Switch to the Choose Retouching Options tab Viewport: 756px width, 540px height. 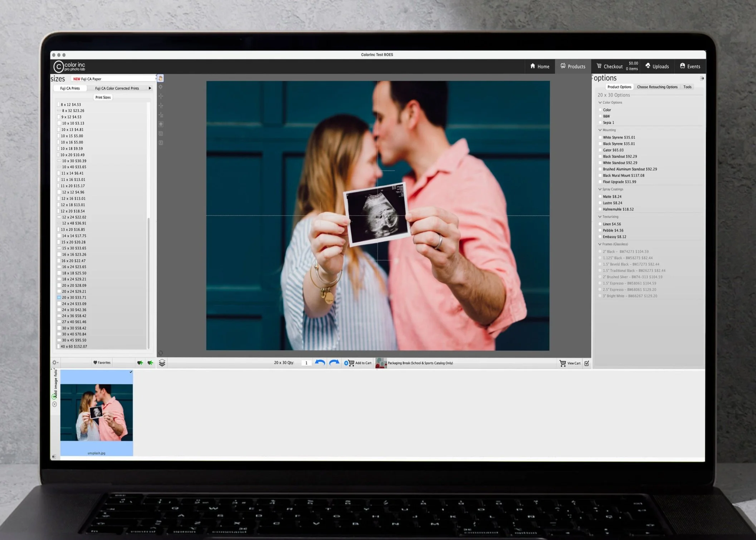(657, 87)
